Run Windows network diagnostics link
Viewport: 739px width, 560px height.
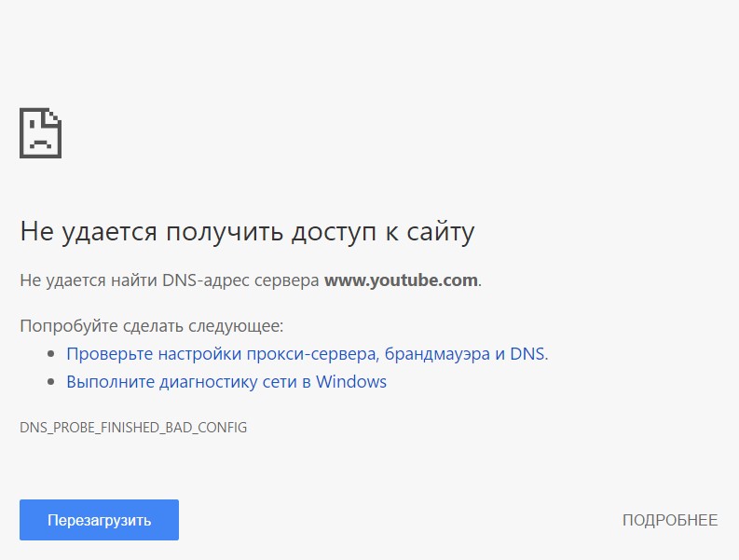point(226,381)
